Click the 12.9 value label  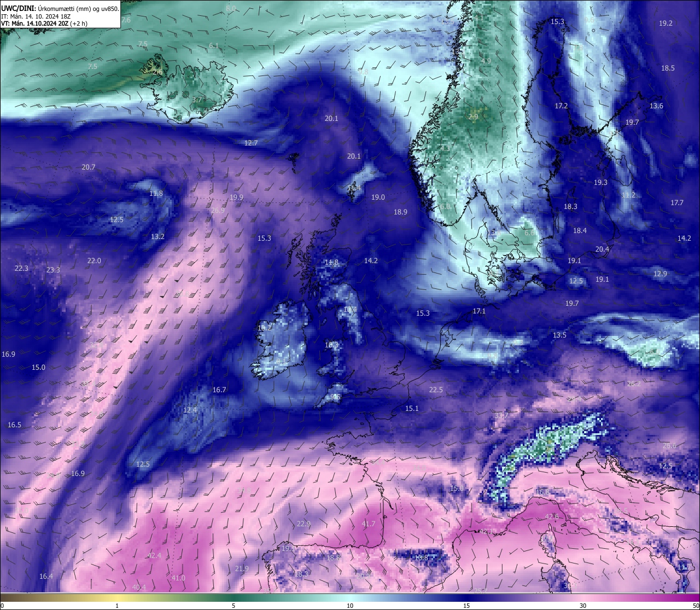660,274
